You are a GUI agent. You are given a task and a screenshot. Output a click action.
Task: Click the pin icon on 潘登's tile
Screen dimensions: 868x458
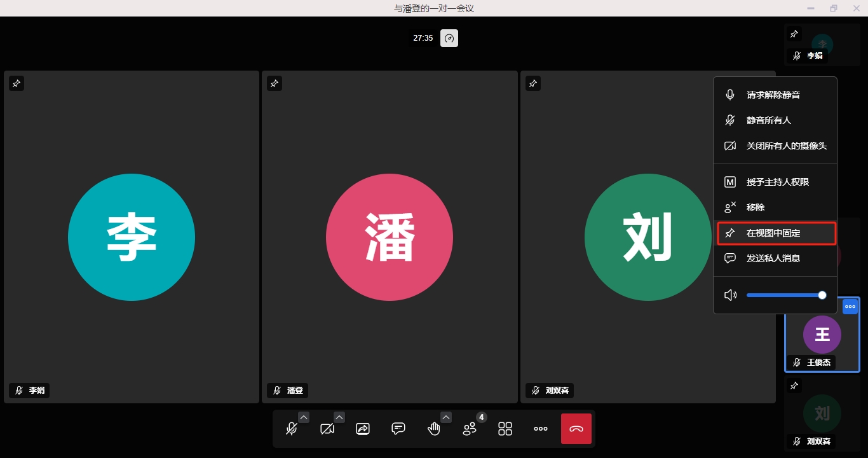tap(275, 83)
